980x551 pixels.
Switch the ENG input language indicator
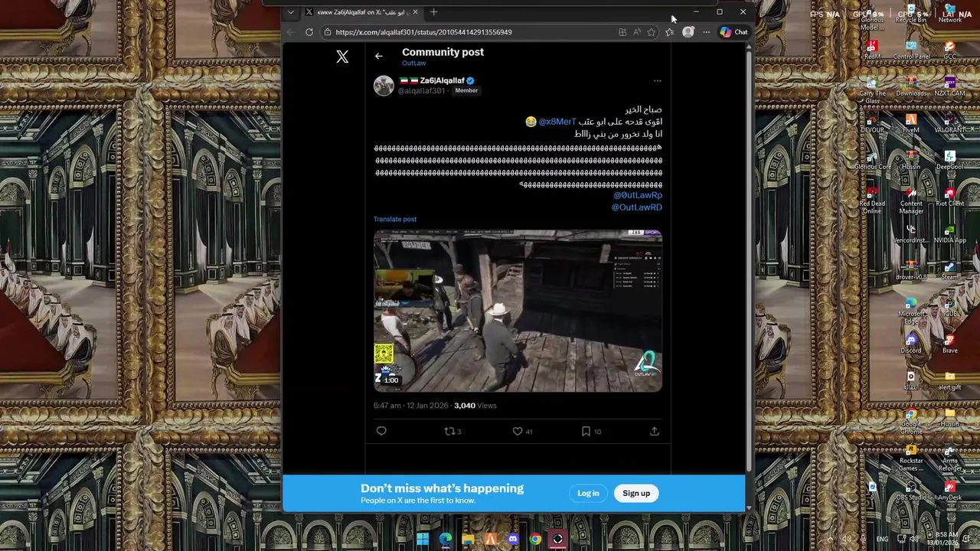pos(883,539)
